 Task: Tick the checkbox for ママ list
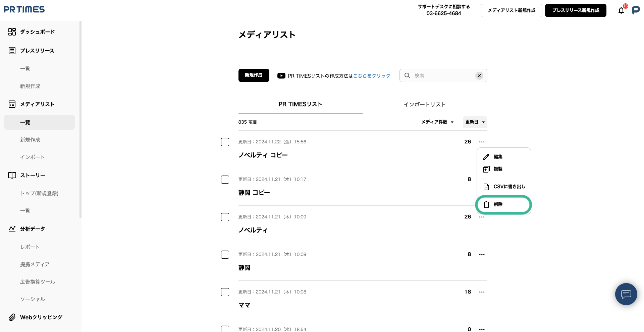225,292
